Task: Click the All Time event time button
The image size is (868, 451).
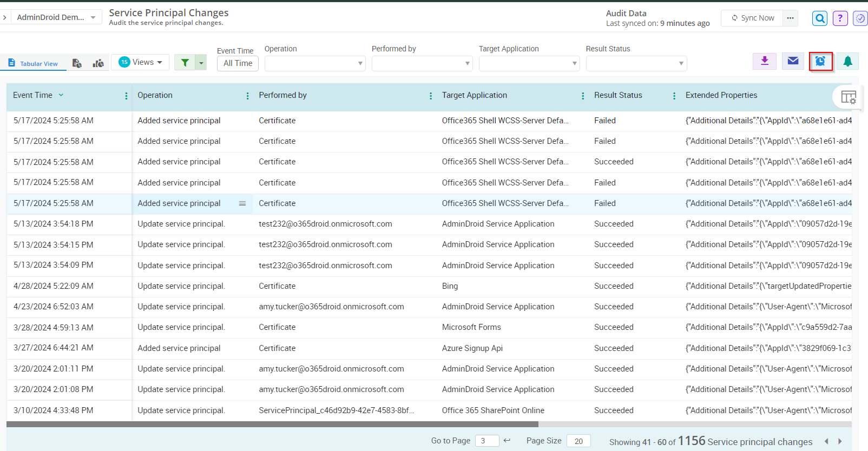Action: point(238,63)
